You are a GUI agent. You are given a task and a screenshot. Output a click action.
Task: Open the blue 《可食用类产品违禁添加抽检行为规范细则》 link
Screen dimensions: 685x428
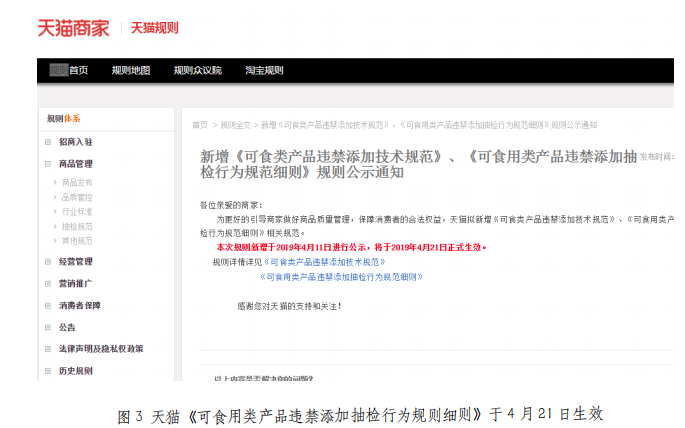click(x=341, y=277)
